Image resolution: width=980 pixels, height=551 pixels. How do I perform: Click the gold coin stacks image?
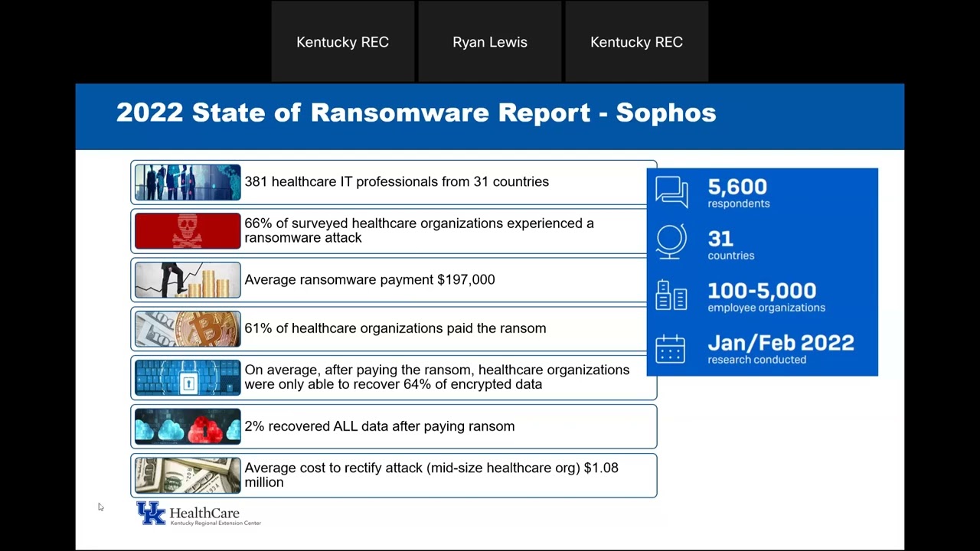tap(188, 280)
